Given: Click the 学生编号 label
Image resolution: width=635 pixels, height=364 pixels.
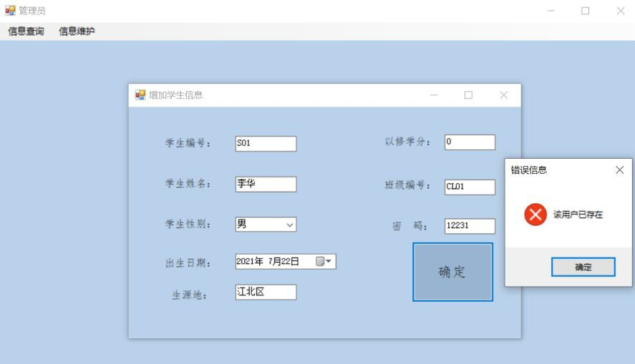Looking at the screenshot, I should tap(188, 143).
